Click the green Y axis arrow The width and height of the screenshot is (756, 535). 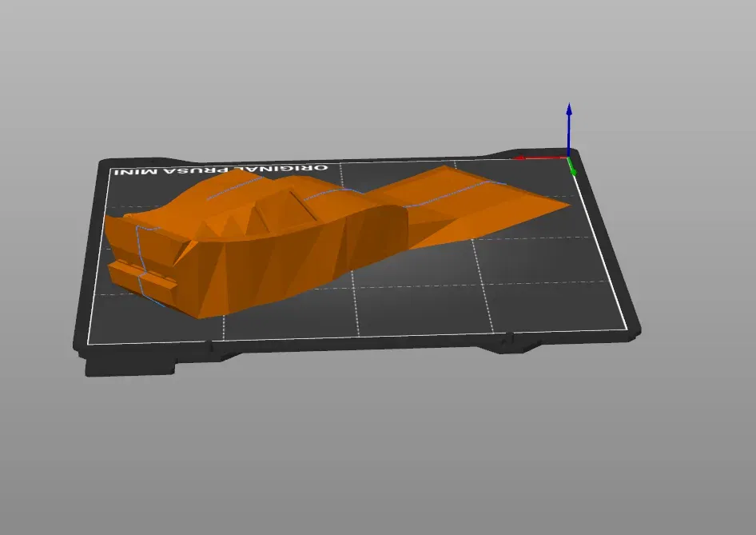coord(572,166)
